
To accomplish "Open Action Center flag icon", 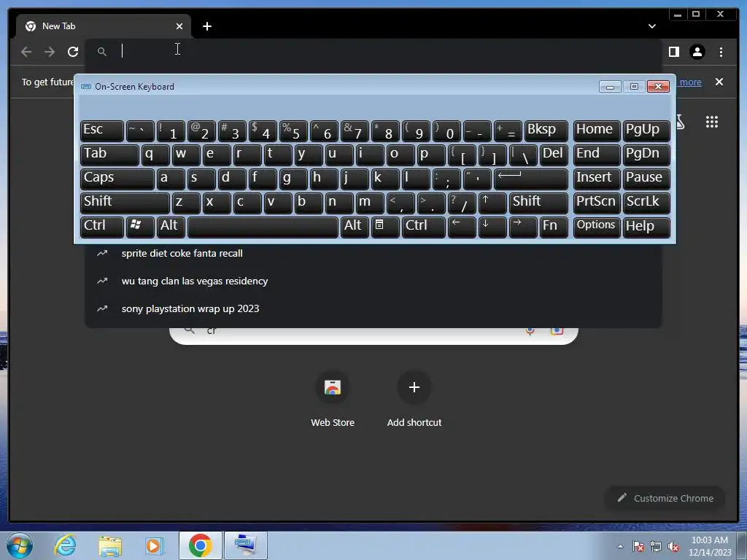I will [638, 546].
